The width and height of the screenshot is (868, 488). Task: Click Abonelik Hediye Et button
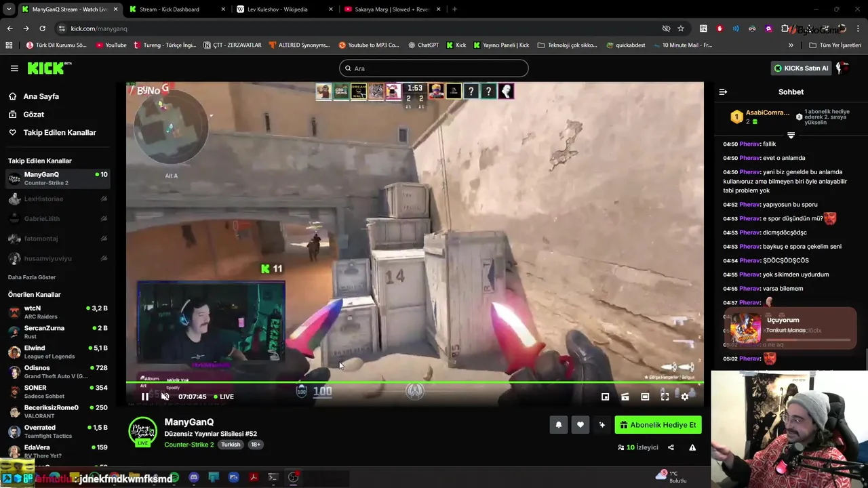pos(658,425)
